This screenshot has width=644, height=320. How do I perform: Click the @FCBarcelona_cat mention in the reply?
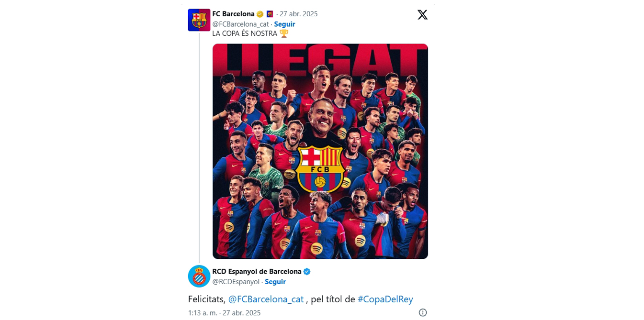[265, 298]
